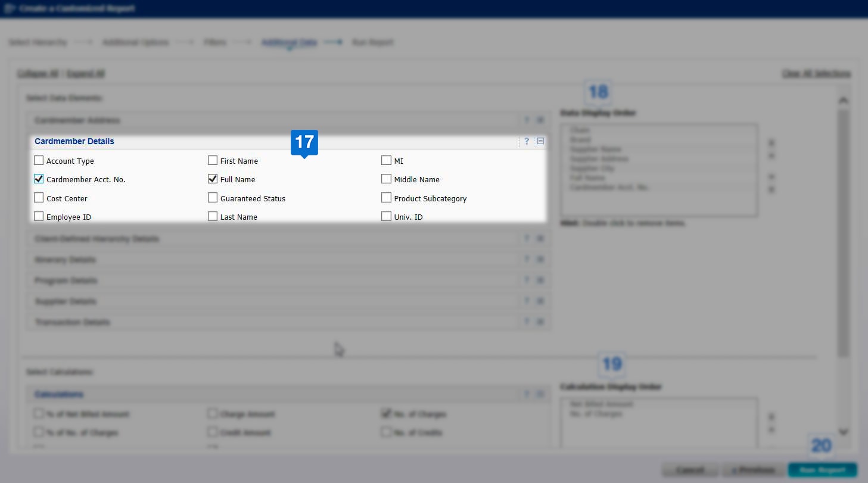Expand the Program Details section
Screen dimensions: 868x483
540,281
